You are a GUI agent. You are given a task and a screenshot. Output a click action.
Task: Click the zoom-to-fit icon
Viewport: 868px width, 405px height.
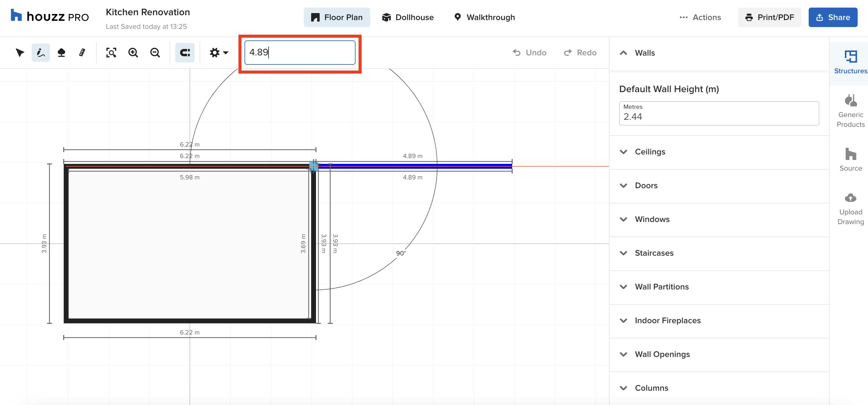(x=111, y=53)
